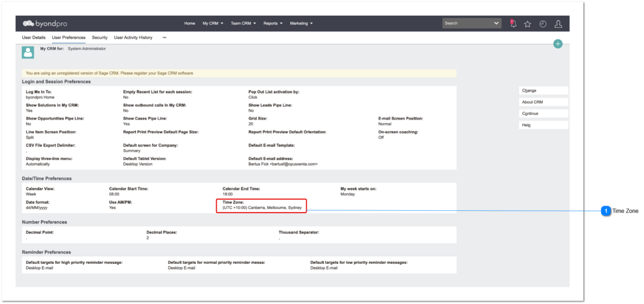This screenshot has height=304, width=644.
Task: Open the Security tab
Action: click(x=100, y=37)
